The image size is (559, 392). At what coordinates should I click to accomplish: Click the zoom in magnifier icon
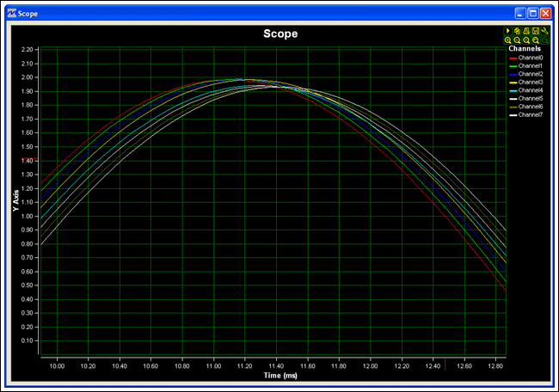coord(508,40)
